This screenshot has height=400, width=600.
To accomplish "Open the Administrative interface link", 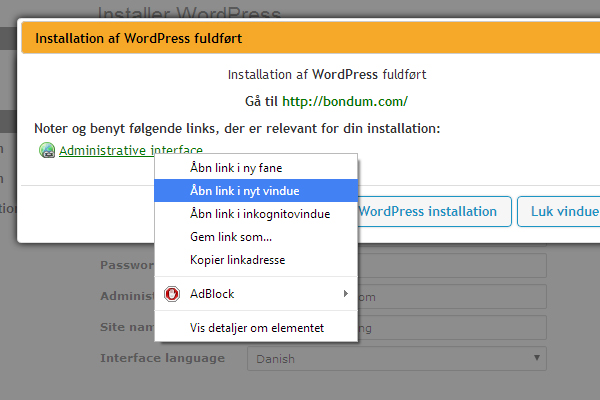I will (x=131, y=150).
